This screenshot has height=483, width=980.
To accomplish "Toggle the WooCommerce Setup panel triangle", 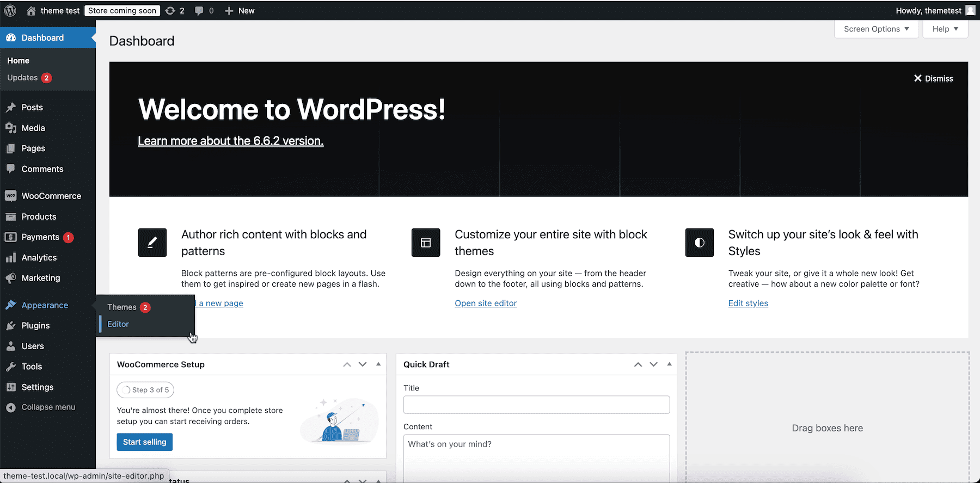I will (x=378, y=364).
